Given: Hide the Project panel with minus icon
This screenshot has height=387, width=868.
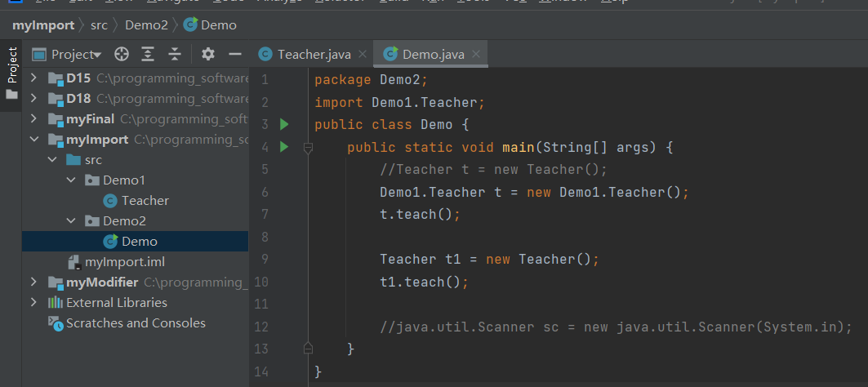Looking at the screenshot, I should coord(235,54).
